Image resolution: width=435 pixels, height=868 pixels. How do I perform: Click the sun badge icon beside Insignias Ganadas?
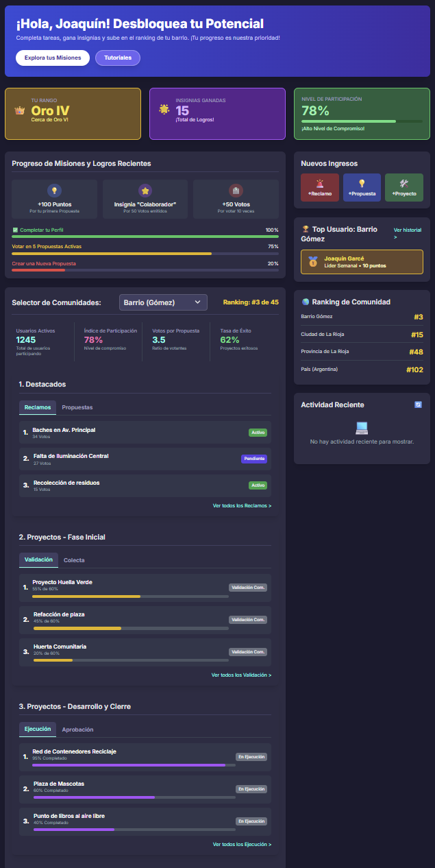pos(164,109)
